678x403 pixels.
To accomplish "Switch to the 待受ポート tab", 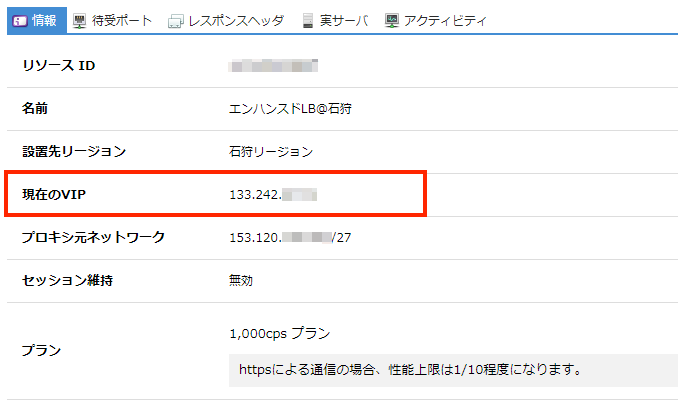I will [x=112, y=20].
